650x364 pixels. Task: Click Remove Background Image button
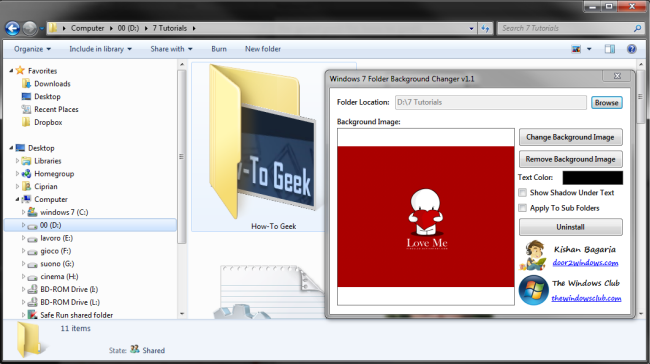coord(570,159)
